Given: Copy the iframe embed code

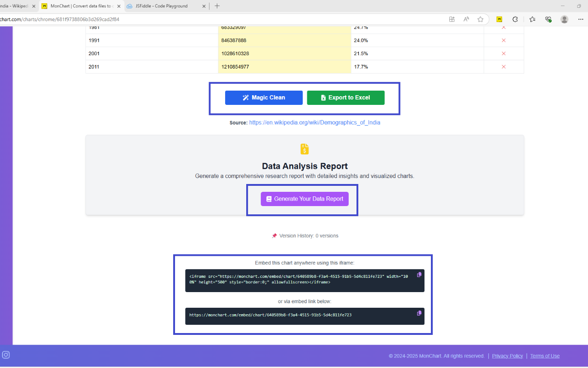Looking at the screenshot, I should [418, 274].
